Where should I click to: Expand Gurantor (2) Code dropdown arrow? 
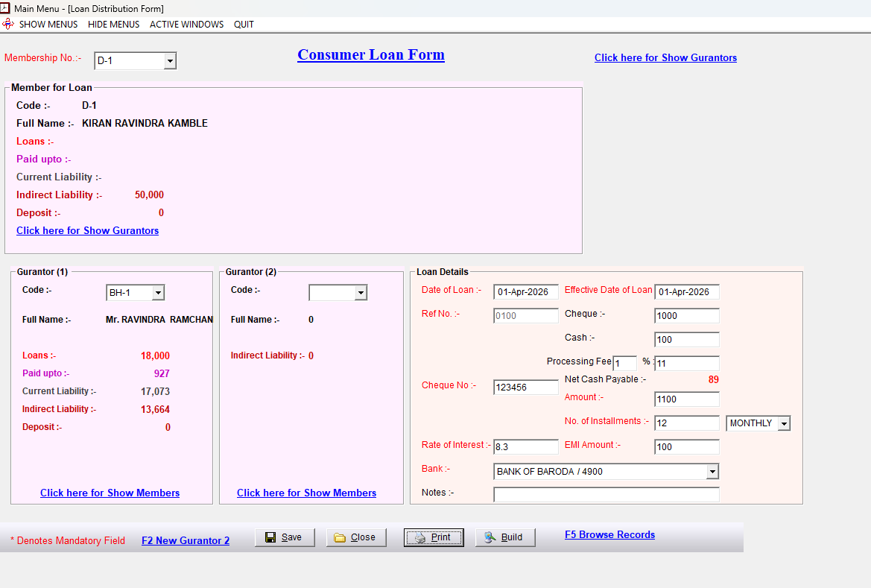(361, 293)
